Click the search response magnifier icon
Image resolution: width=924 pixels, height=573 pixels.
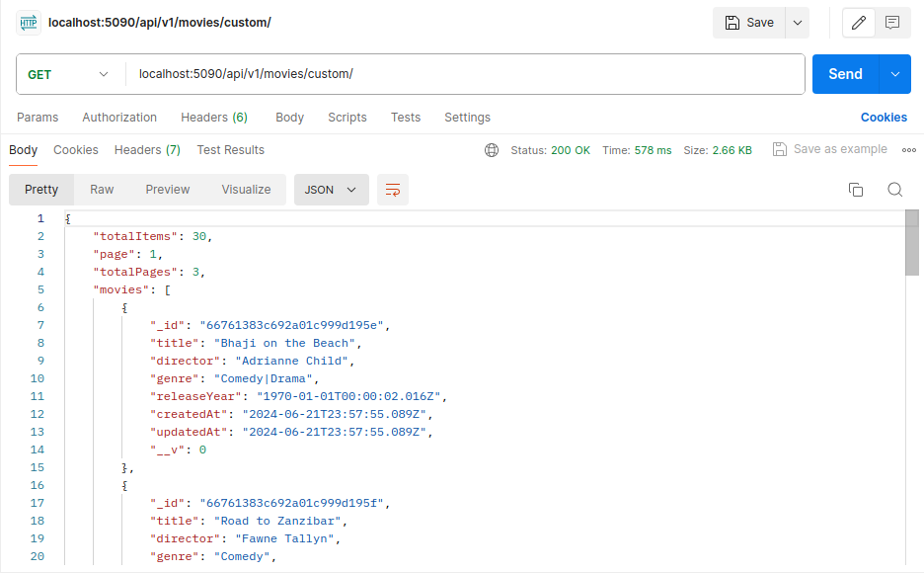[895, 190]
